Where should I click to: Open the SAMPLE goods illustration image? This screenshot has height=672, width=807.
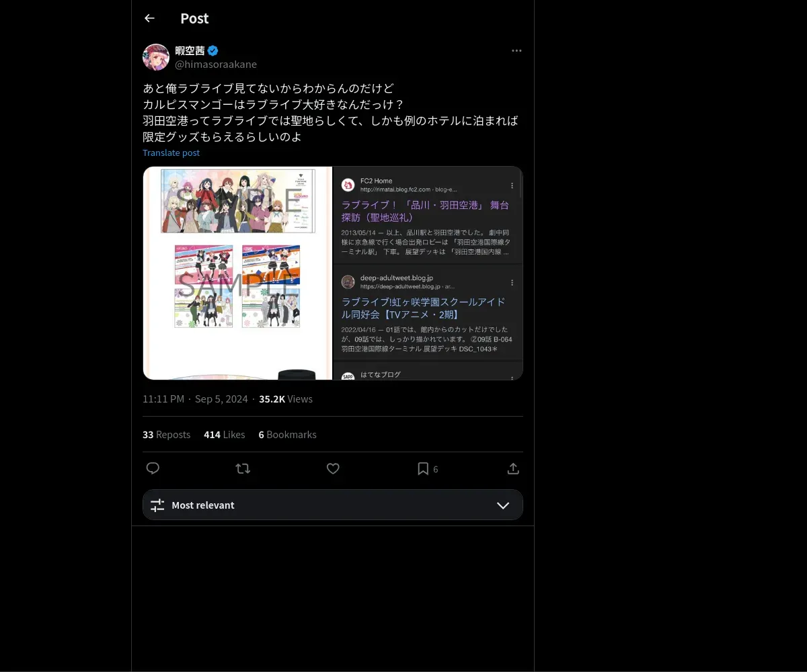pos(237,273)
